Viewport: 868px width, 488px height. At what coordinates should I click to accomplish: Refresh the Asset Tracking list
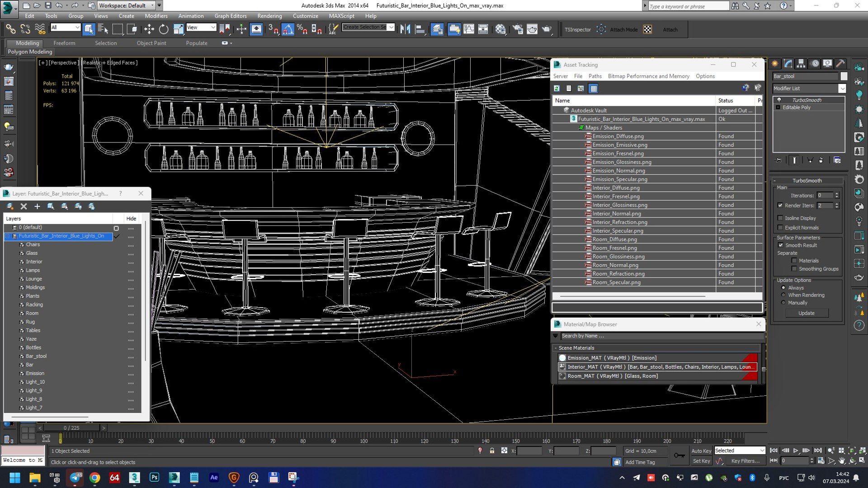point(557,89)
